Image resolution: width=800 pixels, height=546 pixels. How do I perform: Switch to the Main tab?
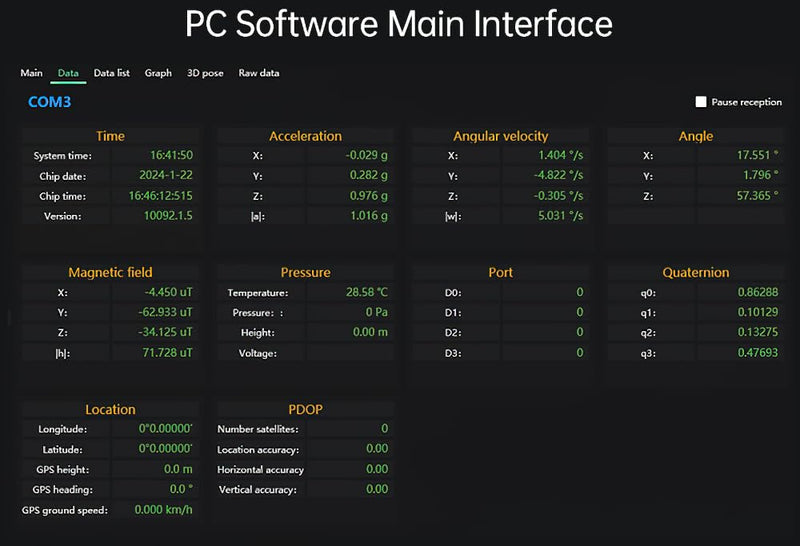[x=32, y=73]
